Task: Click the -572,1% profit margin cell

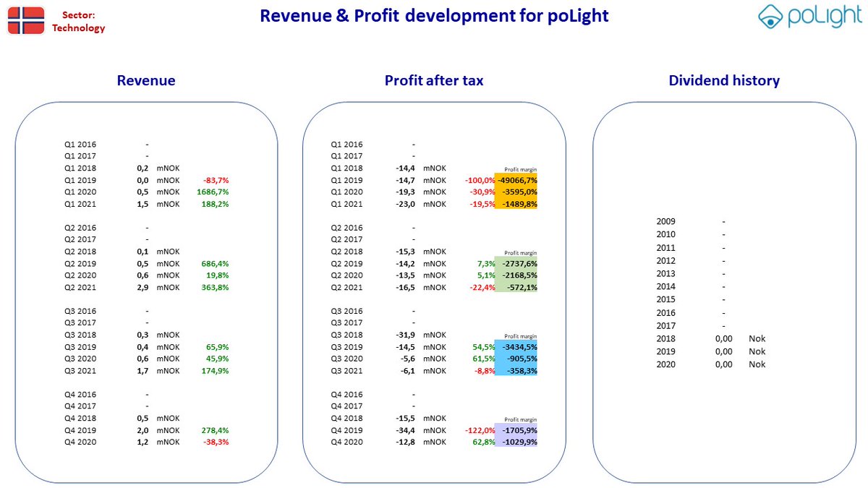Action: pos(516,288)
